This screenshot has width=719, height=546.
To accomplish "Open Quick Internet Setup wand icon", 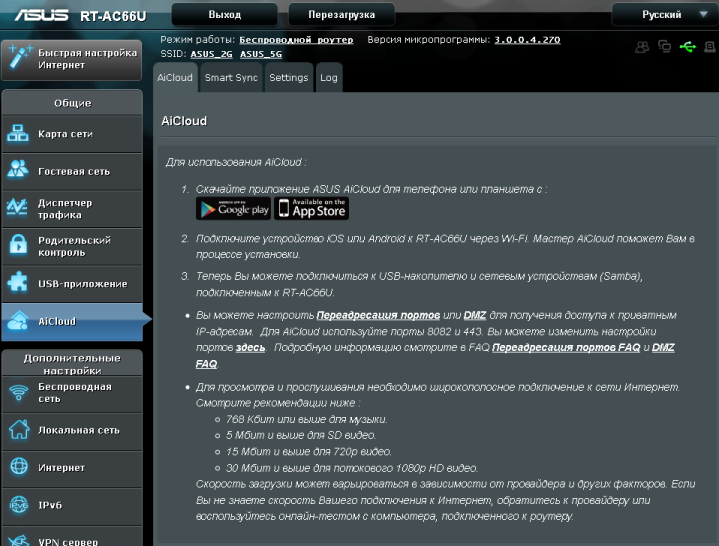I will tap(20, 57).
